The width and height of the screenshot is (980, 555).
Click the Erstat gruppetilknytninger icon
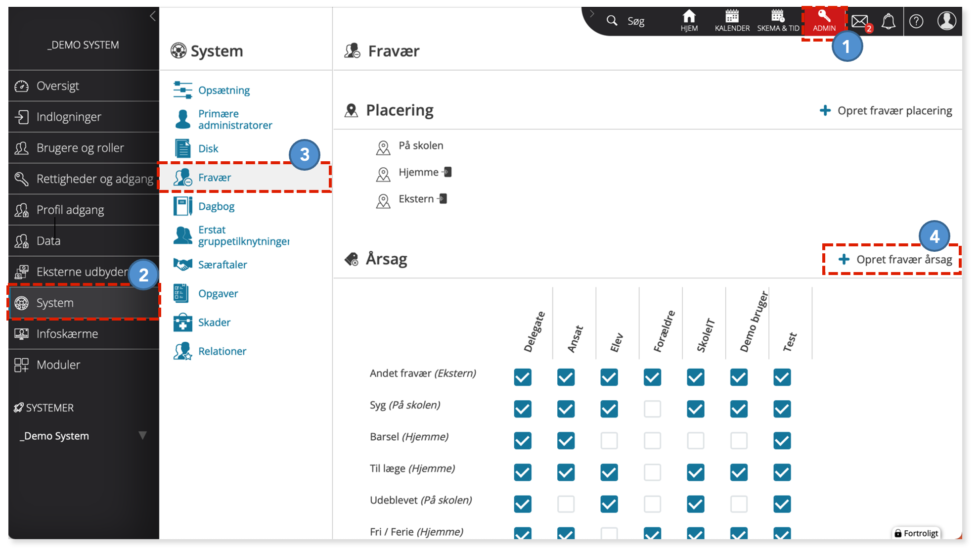[182, 235]
